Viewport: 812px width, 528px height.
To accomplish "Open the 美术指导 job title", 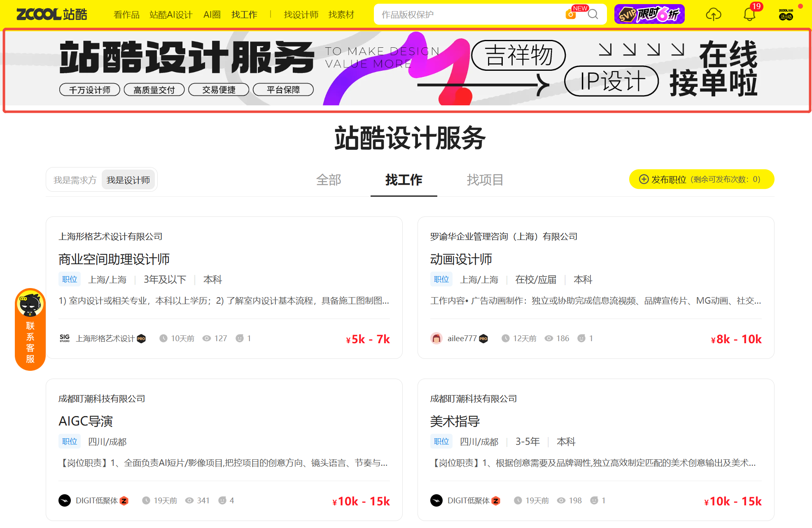I will click(455, 421).
